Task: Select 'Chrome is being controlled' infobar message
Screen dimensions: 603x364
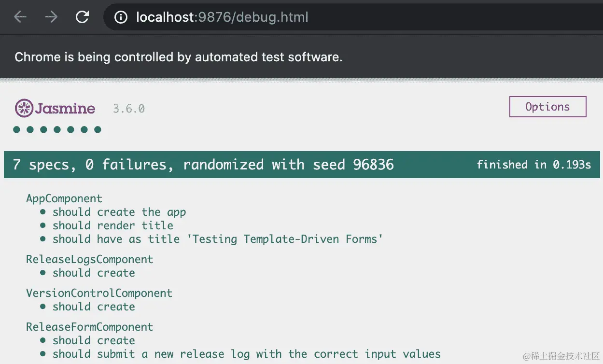Action: tap(179, 57)
